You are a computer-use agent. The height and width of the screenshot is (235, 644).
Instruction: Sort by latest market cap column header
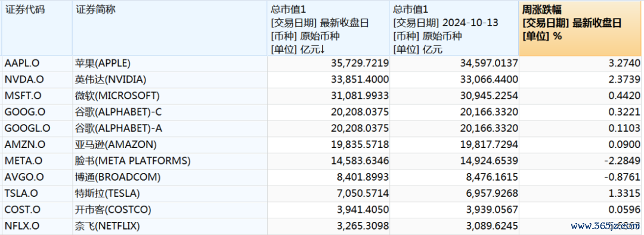pyautogui.click(x=329, y=29)
